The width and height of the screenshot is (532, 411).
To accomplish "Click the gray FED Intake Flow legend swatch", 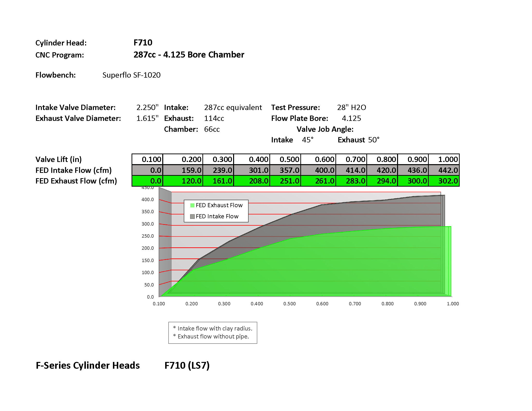I will (192, 216).
